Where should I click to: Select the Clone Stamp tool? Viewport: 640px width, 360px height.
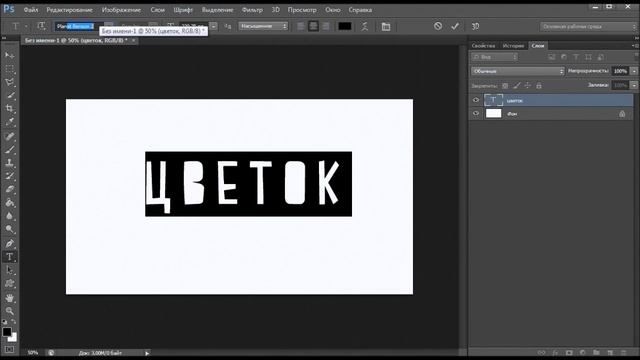click(10, 163)
